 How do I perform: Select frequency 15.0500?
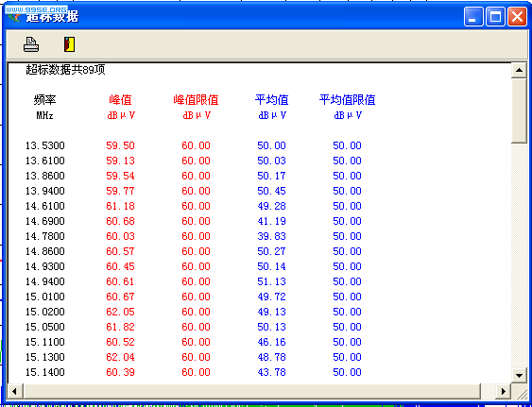click(45, 327)
